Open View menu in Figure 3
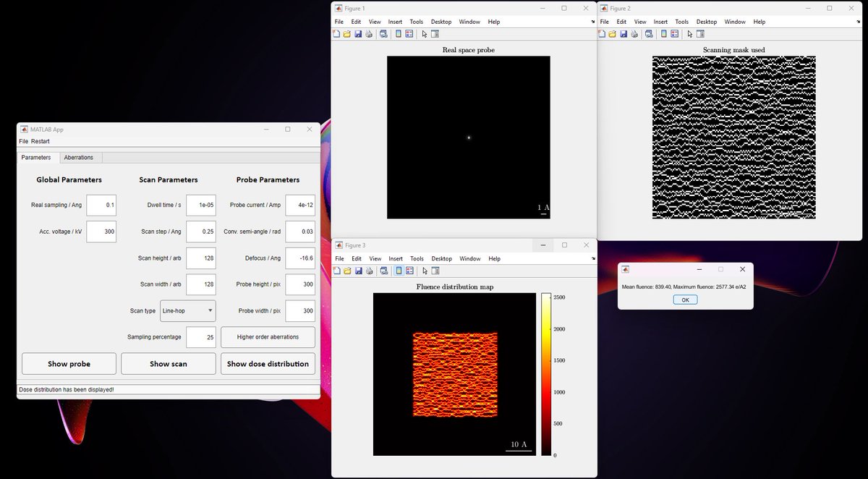The height and width of the screenshot is (479, 868). 375,258
